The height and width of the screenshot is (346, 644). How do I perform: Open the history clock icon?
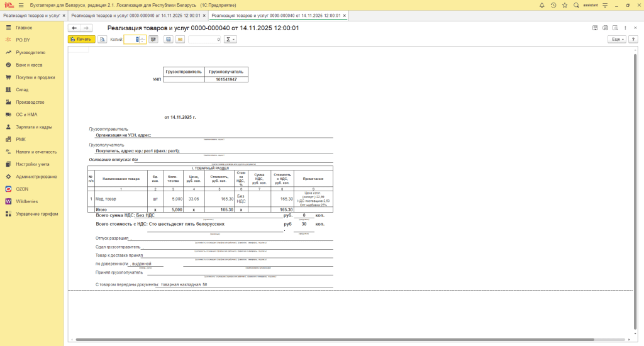[553, 5]
